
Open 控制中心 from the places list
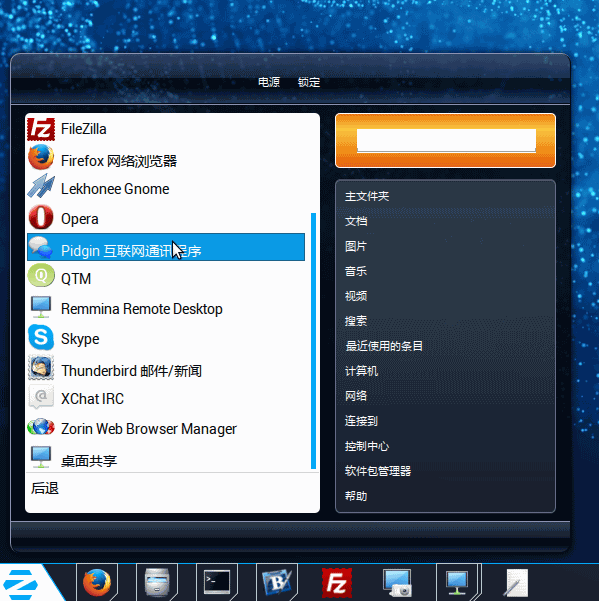tap(366, 446)
